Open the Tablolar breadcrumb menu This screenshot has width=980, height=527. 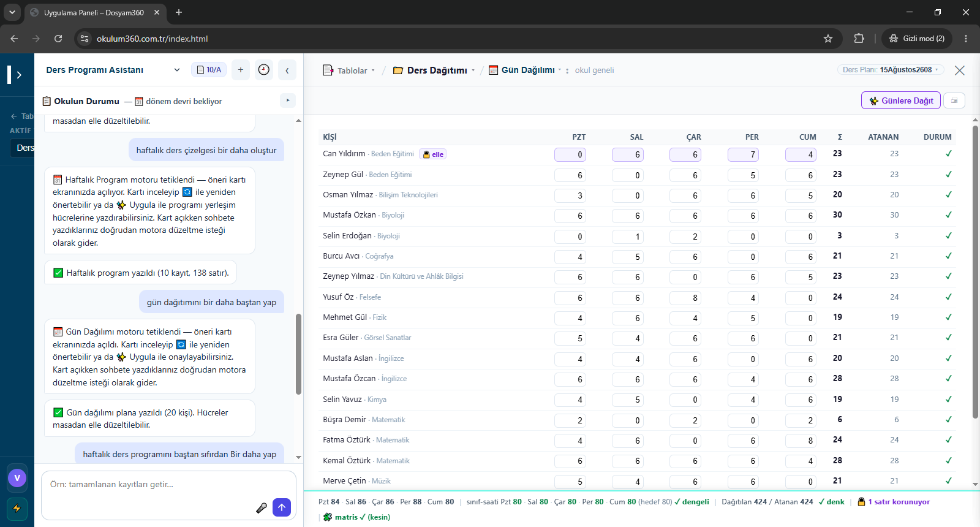(x=349, y=70)
